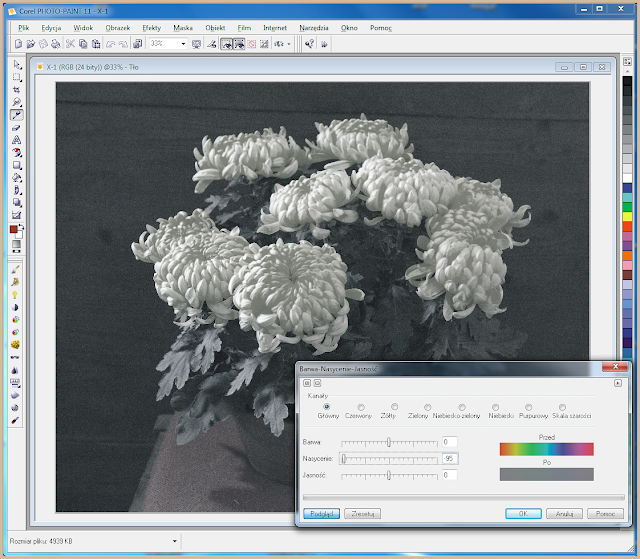Select the Eraser tool
Screen dimensions: 640x559
[x=17, y=128]
